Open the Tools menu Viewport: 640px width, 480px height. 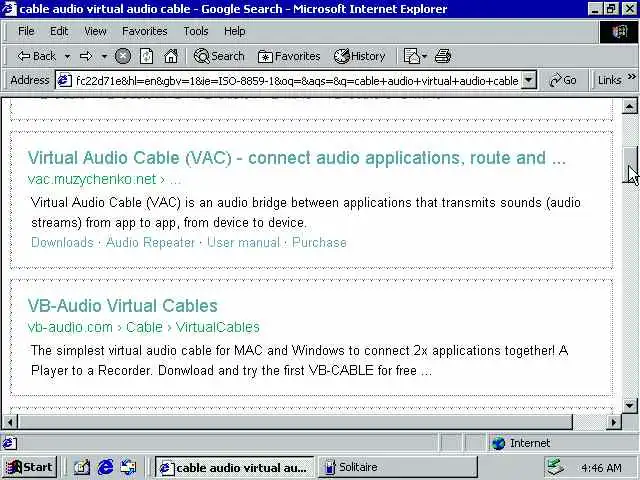tap(196, 31)
